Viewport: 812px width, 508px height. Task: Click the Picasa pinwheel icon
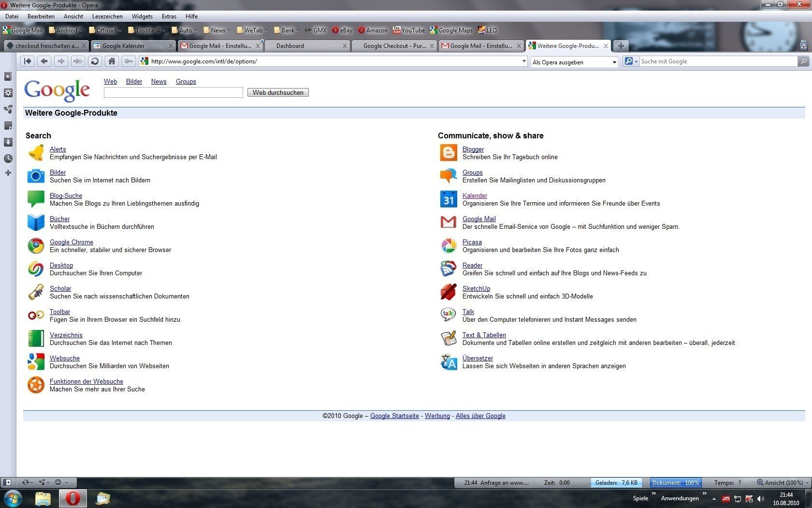click(449, 246)
